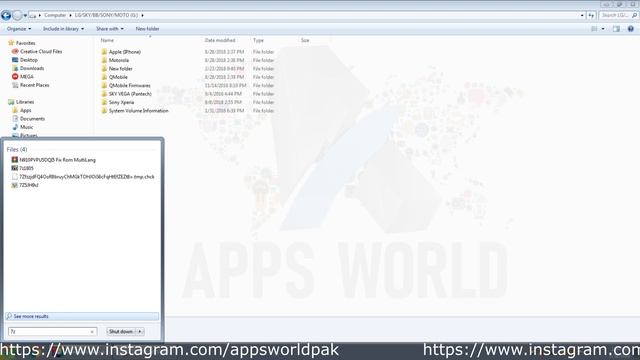Open the Organize menu
The width and height of the screenshot is (640, 360).
point(19,29)
